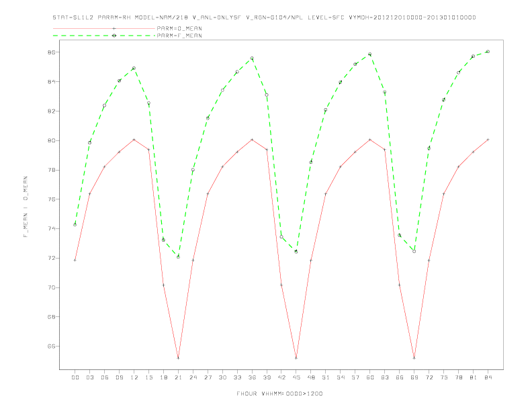This screenshot has height=411, width=532.
Task: Click x-axis tick label 78
Action: click(x=459, y=377)
